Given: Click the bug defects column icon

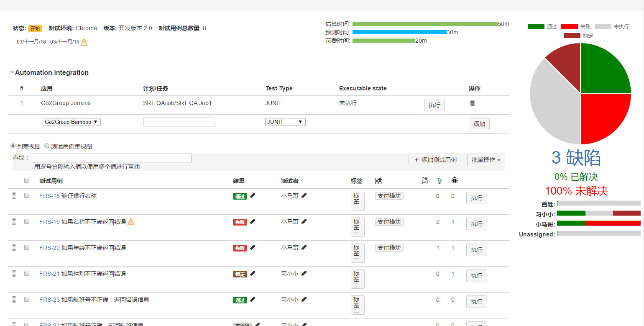Looking at the screenshot, I should (x=455, y=180).
